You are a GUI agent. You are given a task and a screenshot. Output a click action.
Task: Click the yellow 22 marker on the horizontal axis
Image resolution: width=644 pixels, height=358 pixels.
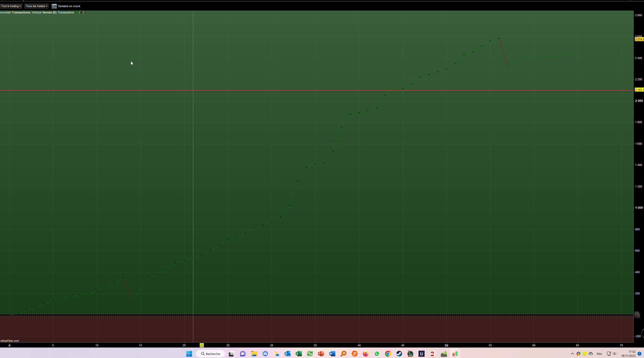[x=202, y=345]
